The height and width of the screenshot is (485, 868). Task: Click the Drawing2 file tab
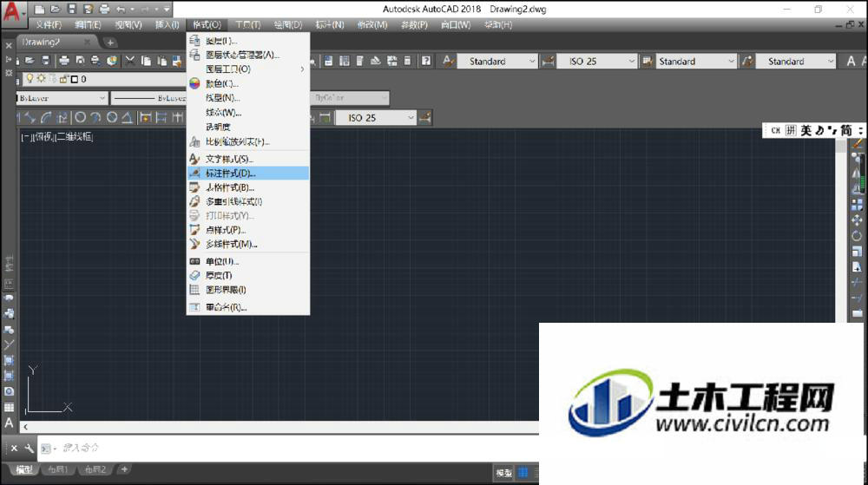coord(56,42)
